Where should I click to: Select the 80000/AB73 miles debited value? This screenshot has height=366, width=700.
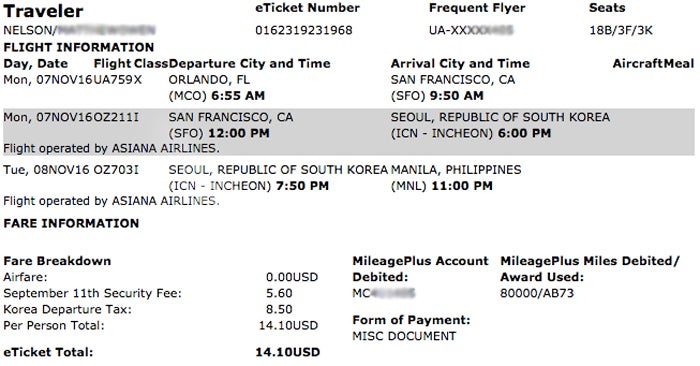point(537,293)
